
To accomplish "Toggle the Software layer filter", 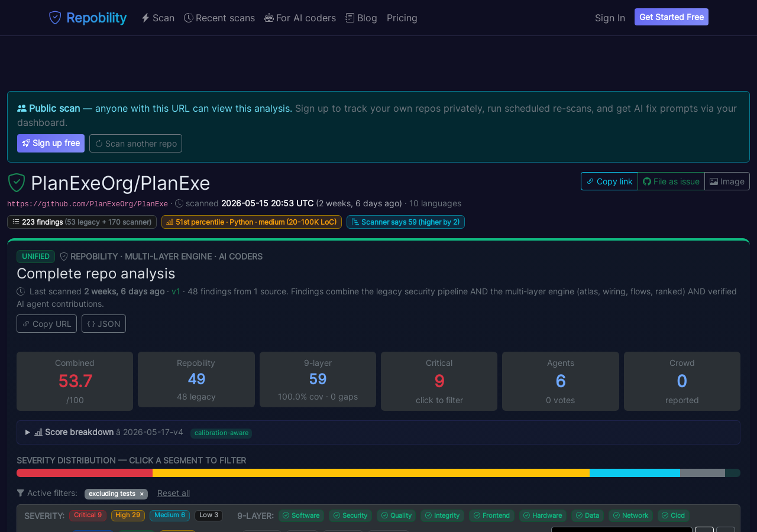I will [x=301, y=516].
